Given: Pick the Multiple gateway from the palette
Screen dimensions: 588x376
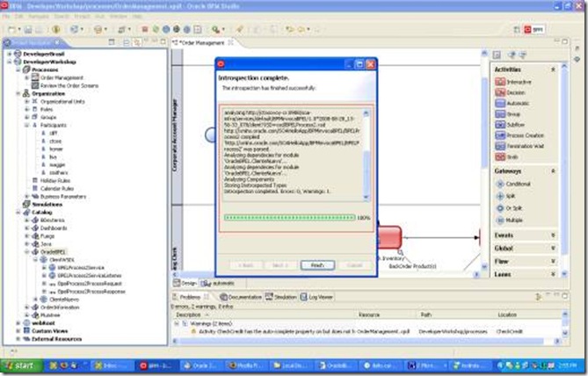Looking at the screenshot, I should 509,221.
